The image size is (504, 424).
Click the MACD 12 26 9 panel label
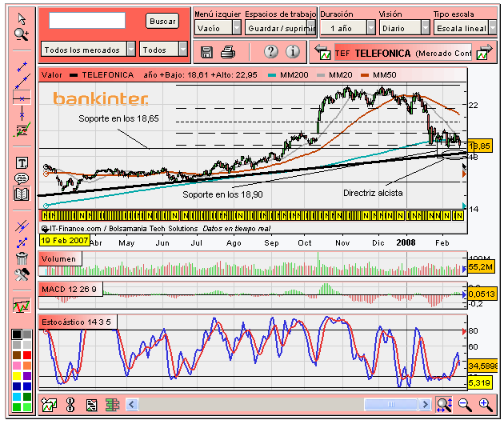tap(70, 289)
